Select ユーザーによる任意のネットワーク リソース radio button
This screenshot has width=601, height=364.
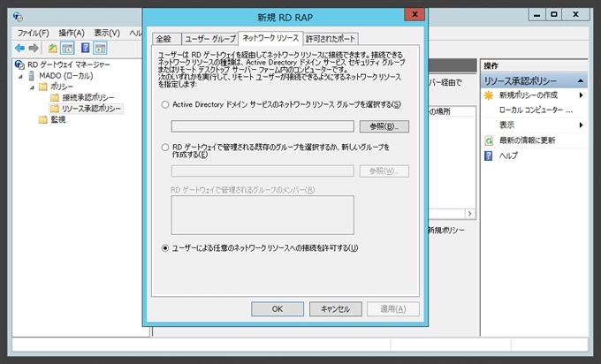coord(164,248)
